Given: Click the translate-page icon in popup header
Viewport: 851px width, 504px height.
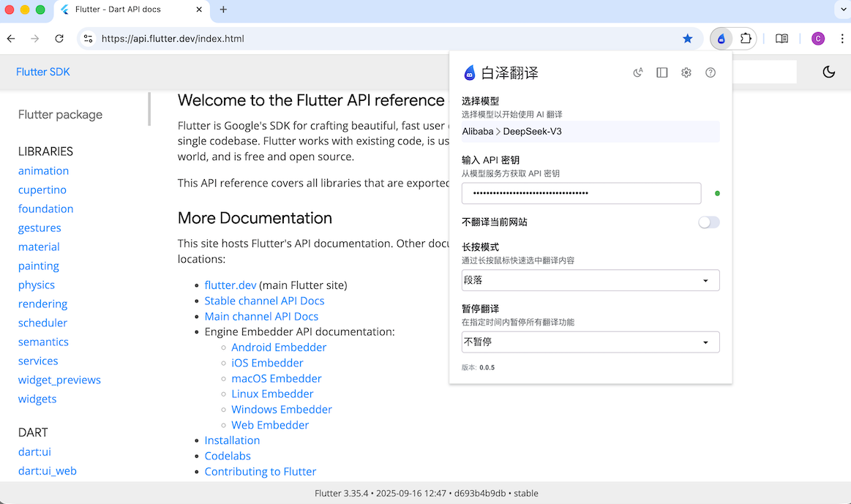Looking at the screenshot, I should (x=638, y=72).
